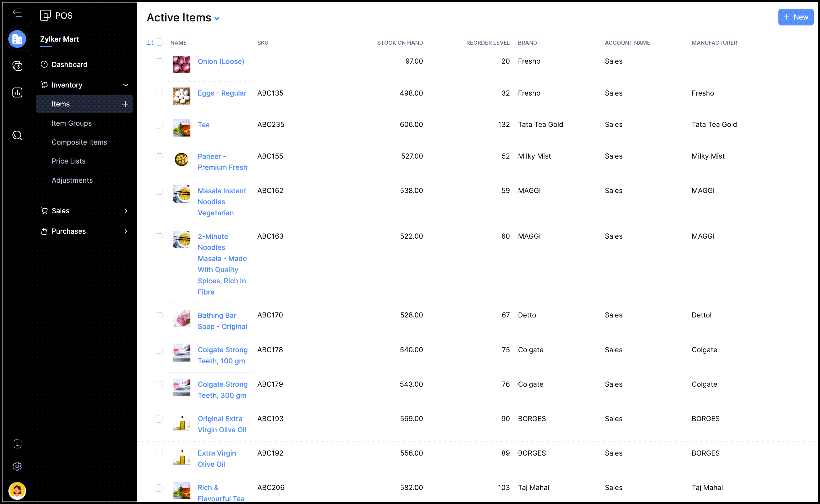This screenshot has height=504, width=820.
Task: Tick the select-all checkbox in the table header
Action: click(x=159, y=42)
